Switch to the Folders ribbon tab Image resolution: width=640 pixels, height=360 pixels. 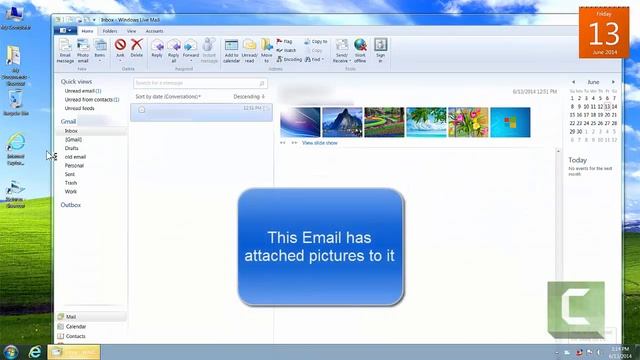[x=110, y=31]
